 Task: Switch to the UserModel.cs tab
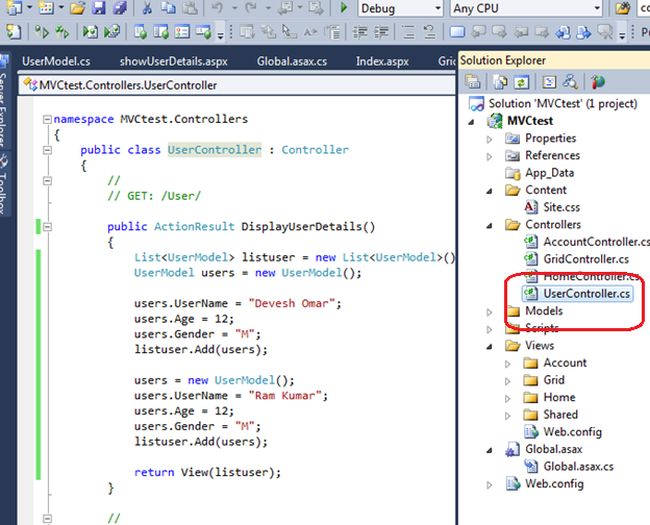[56, 61]
